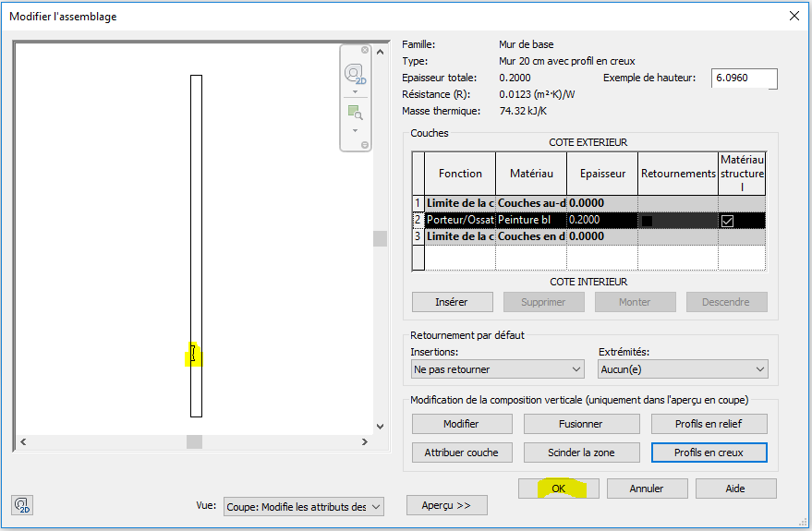Click the Scinder la zone button
This screenshot has width=812, height=531.
point(581,453)
